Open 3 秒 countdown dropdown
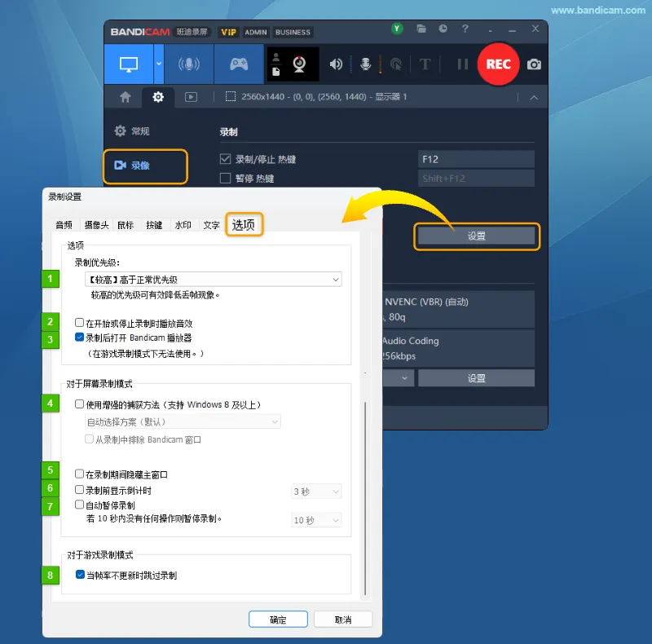 (x=316, y=492)
